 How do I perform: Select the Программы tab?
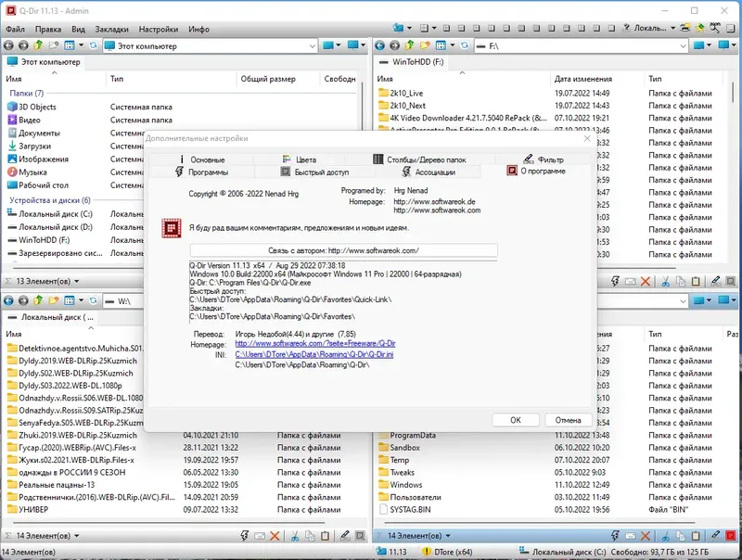(201, 172)
